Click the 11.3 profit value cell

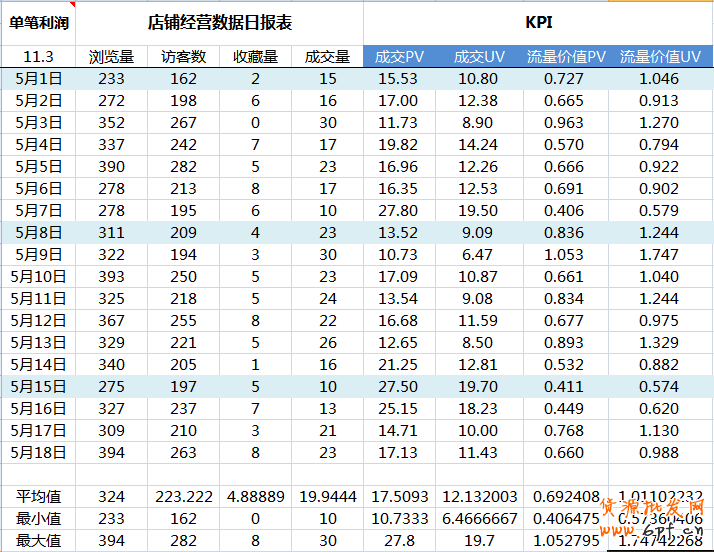[37, 57]
